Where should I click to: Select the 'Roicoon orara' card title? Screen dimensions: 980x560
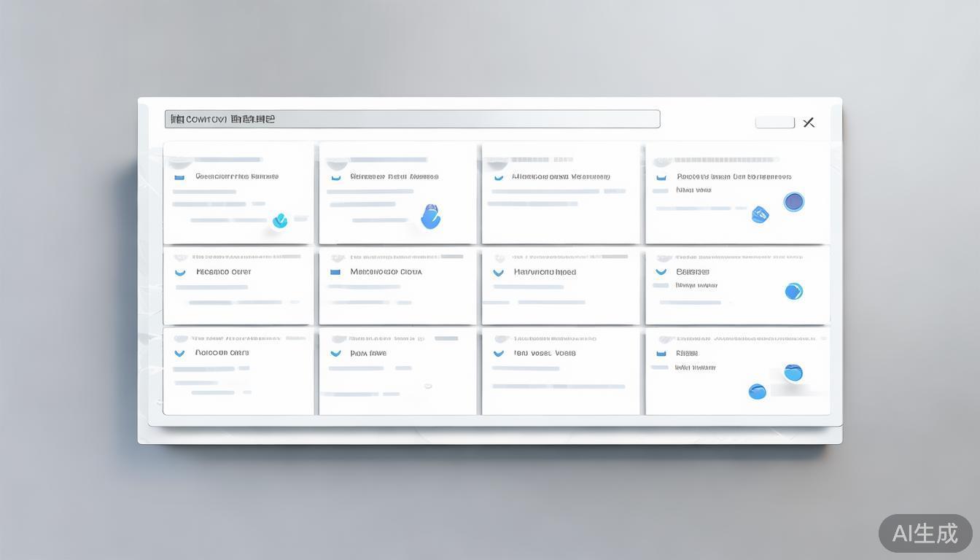(x=222, y=353)
